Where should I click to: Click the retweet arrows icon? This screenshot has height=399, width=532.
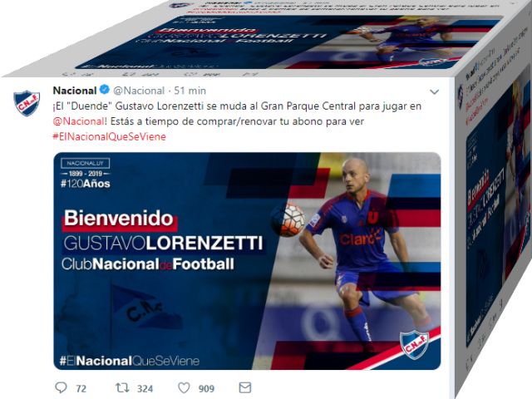click(122, 387)
